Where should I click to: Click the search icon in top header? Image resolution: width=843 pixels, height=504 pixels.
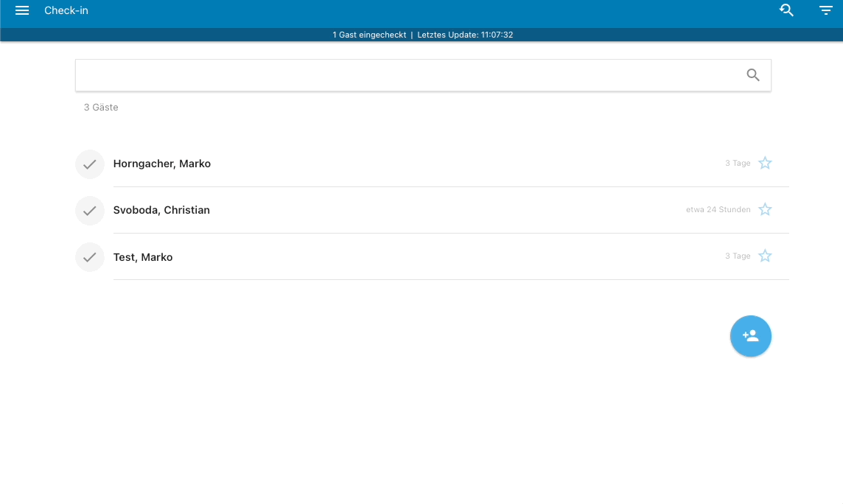(787, 10)
